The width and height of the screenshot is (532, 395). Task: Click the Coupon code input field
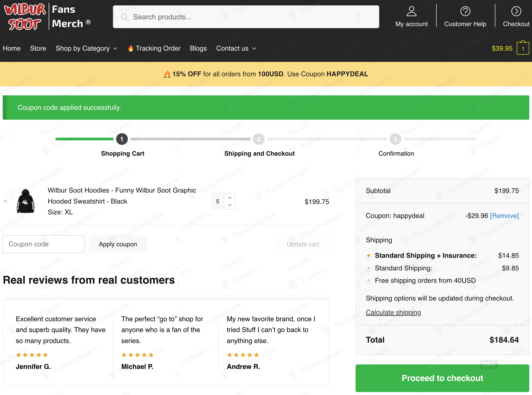tap(44, 244)
